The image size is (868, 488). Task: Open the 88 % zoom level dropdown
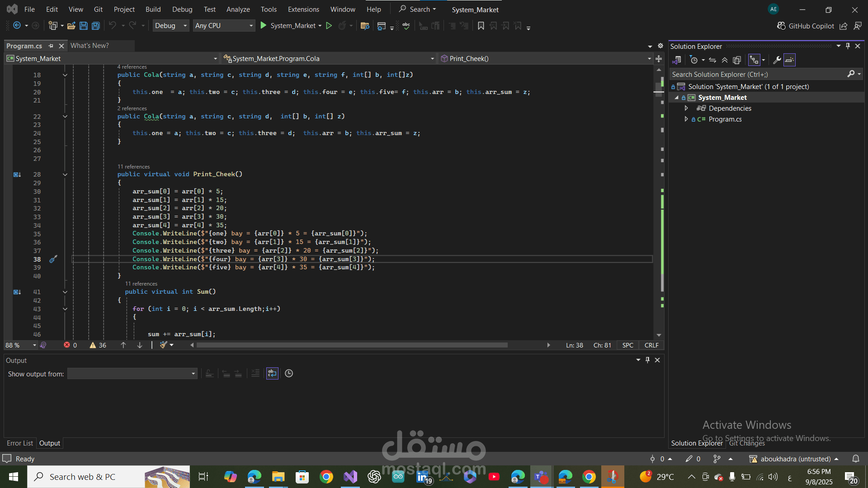pyautogui.click(x=21, y=345)
